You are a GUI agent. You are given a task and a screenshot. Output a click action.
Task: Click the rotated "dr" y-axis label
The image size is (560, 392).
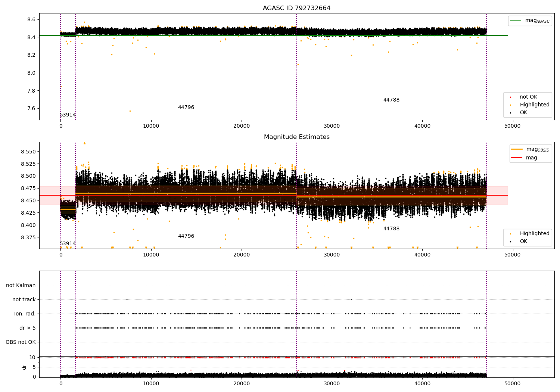tap(24, 367)
